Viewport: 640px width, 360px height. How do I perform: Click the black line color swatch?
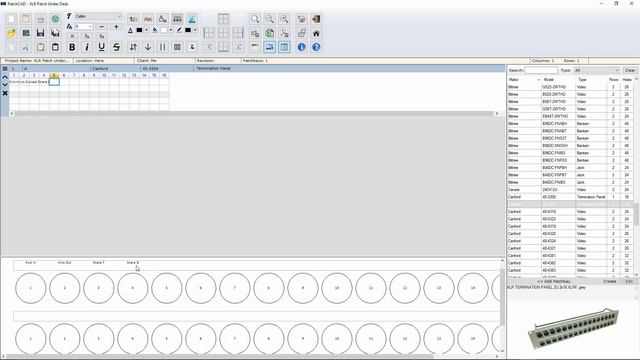tap(188, 30)
